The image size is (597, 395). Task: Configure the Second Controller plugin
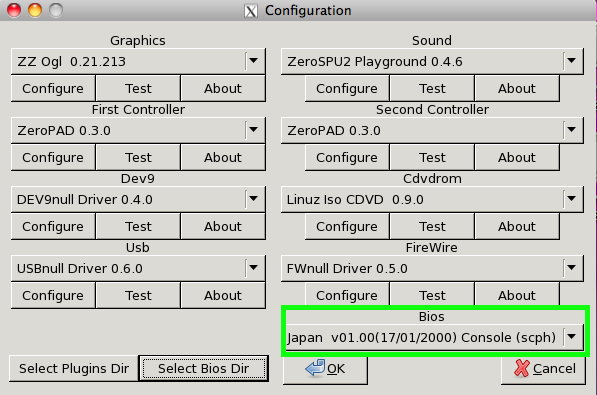coord(347,157)
